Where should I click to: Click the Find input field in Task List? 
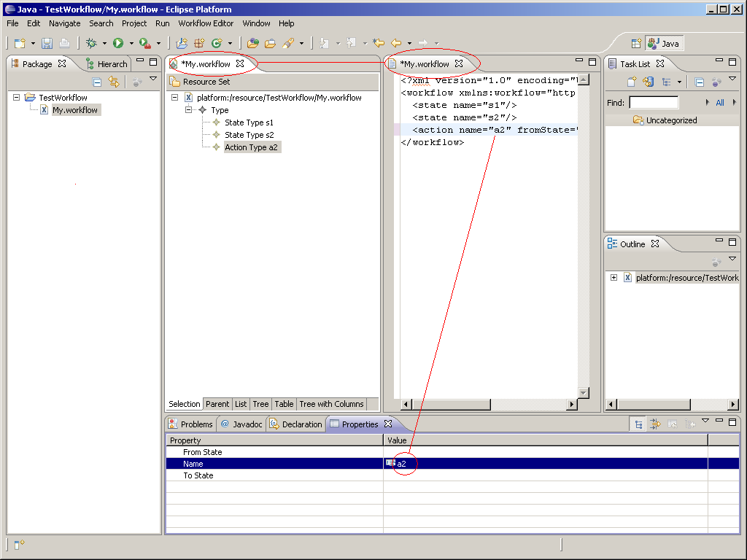(x=654, y=103)
